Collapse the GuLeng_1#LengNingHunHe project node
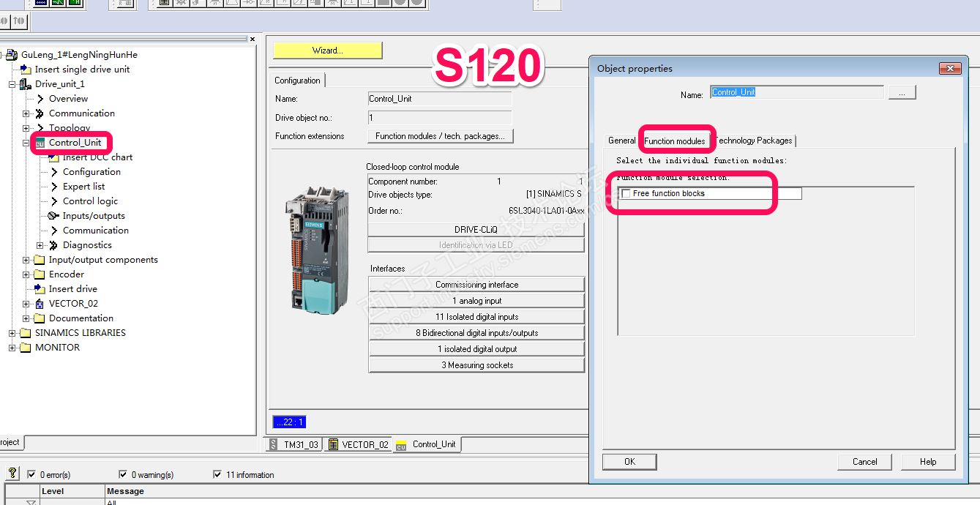This screenshot has width=980, height=505. click(1, 55)
